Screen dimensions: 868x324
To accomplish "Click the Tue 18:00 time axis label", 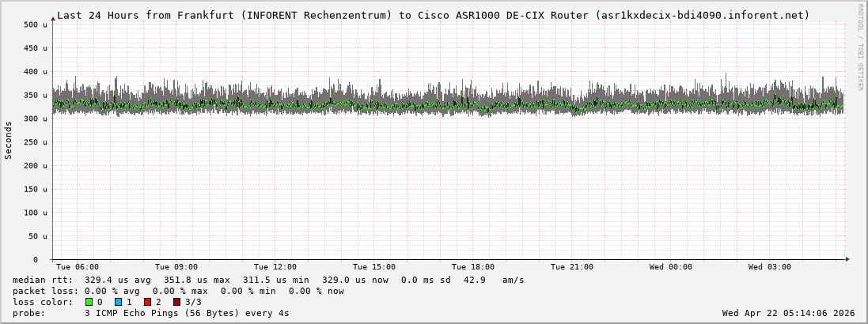I will 473,267.
